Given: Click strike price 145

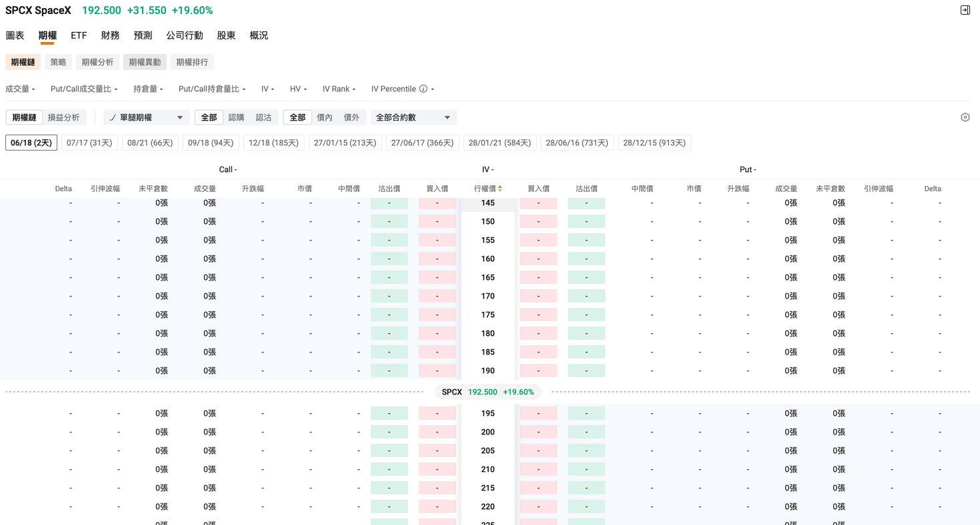Looking at the screenshot, I should pyautogui.click(x=488, y=203).
